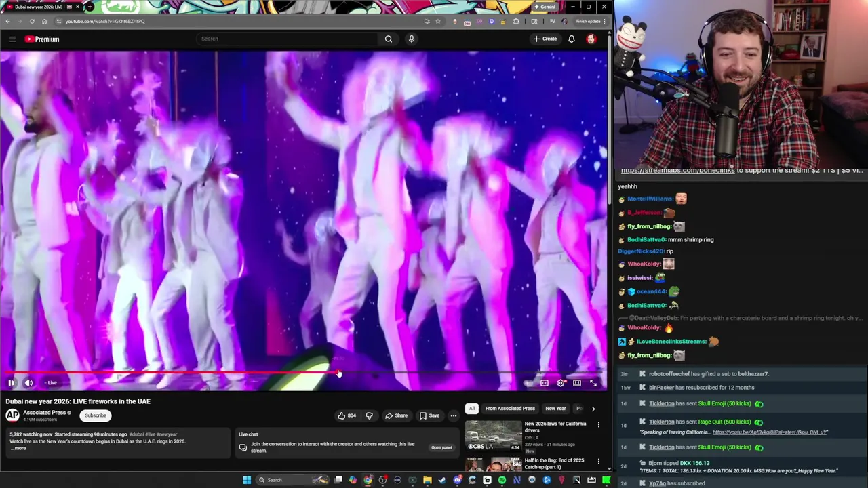Open the Windows Start menu

(247, 480)
